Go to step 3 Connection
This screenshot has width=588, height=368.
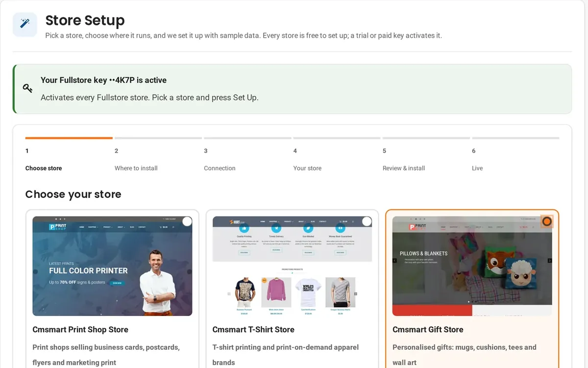coord(247,154)
